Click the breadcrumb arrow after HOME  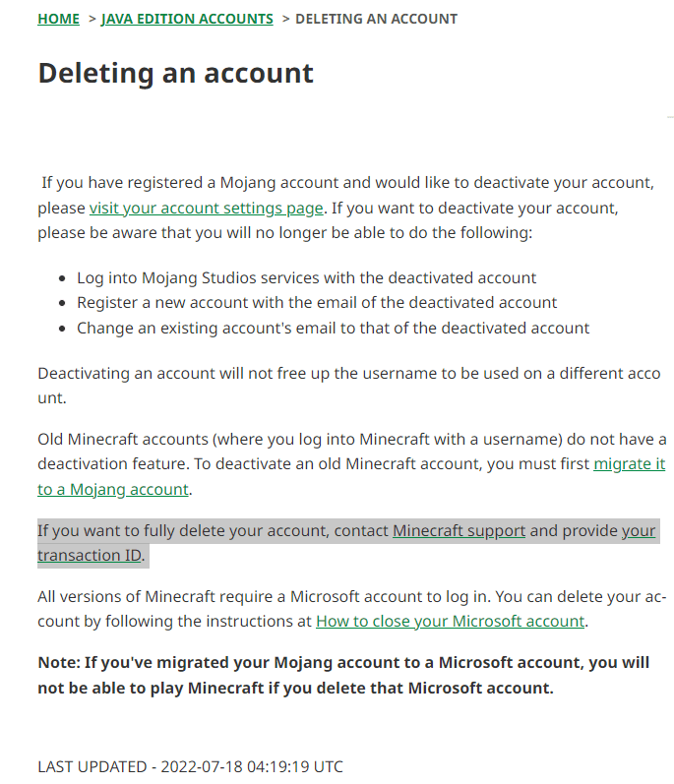point(91,19)
